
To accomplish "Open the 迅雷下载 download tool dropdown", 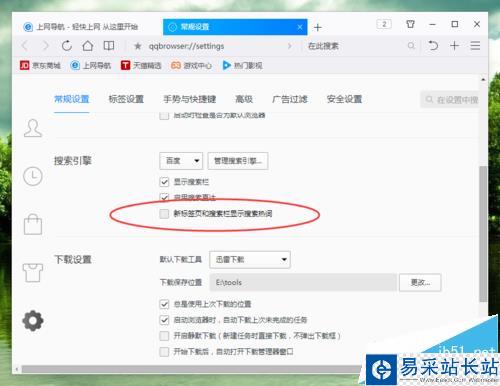I will [x=250, y=260].
